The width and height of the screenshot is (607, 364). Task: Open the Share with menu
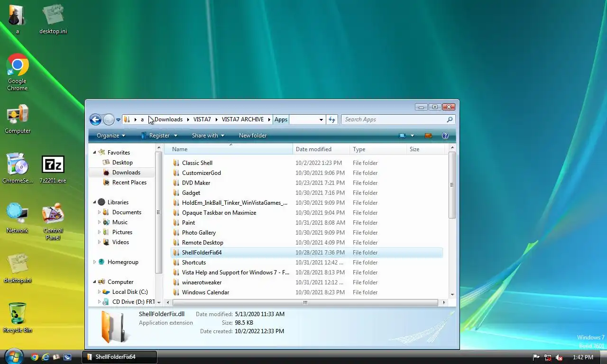208,136
